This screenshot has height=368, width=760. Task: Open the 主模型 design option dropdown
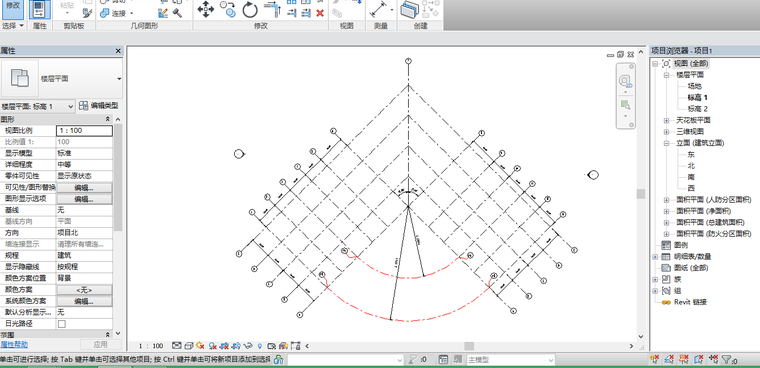(x=510, y=360)
